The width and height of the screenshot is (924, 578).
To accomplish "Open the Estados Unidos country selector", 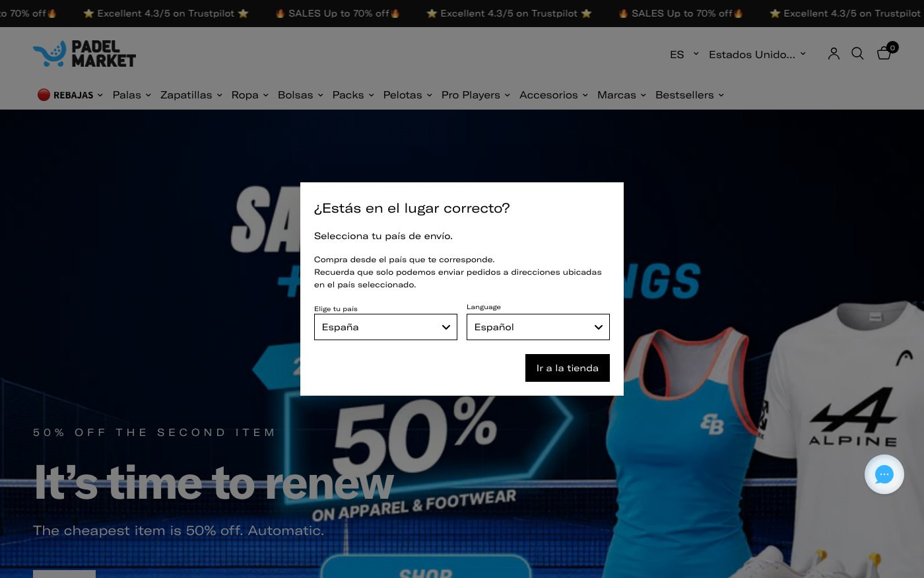I will (757, 54).
